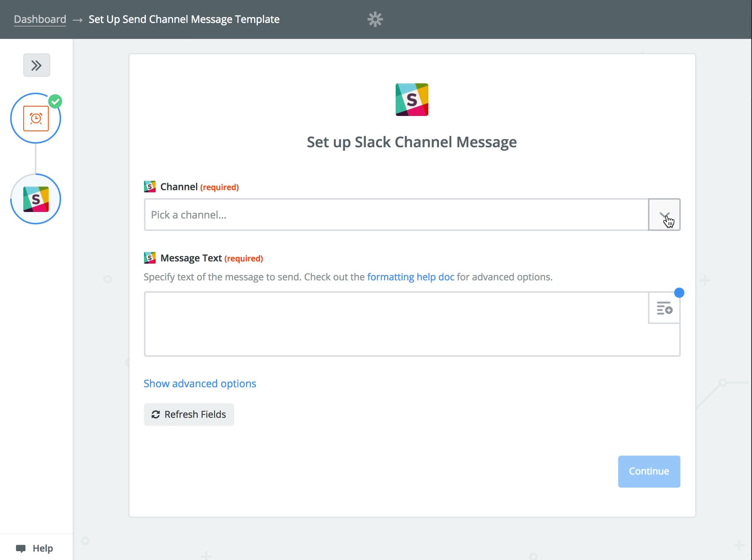Click the Channel (required) label

200,187
